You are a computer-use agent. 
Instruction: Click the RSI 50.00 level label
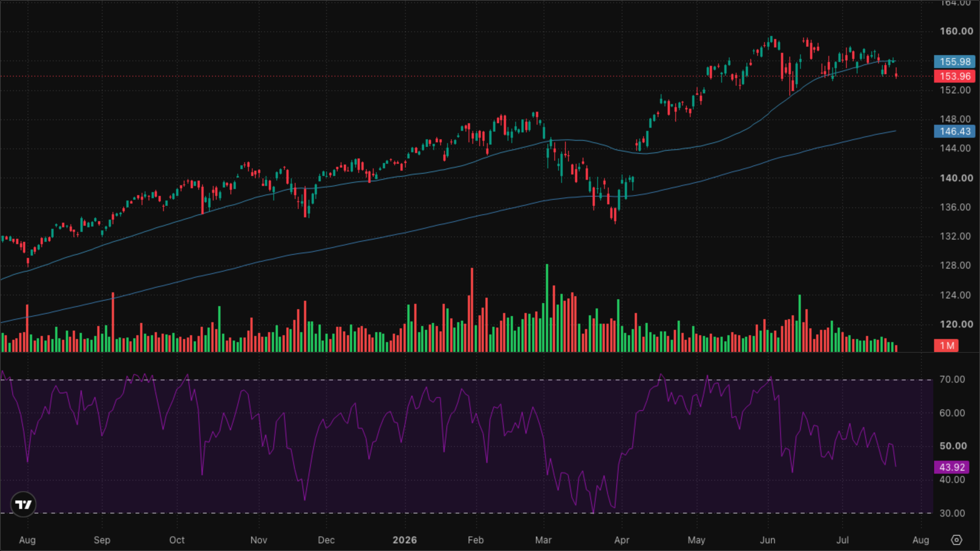coord(953,446)
